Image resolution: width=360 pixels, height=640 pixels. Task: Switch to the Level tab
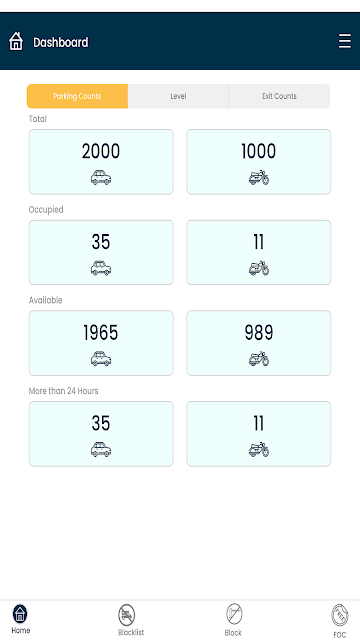pos(178,96)
